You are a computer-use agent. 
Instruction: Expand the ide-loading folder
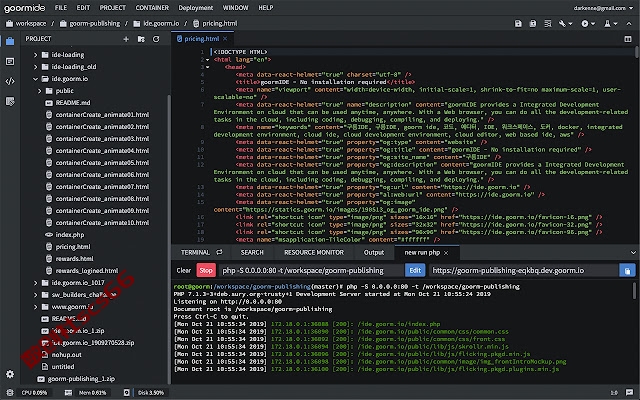[36, 55]
